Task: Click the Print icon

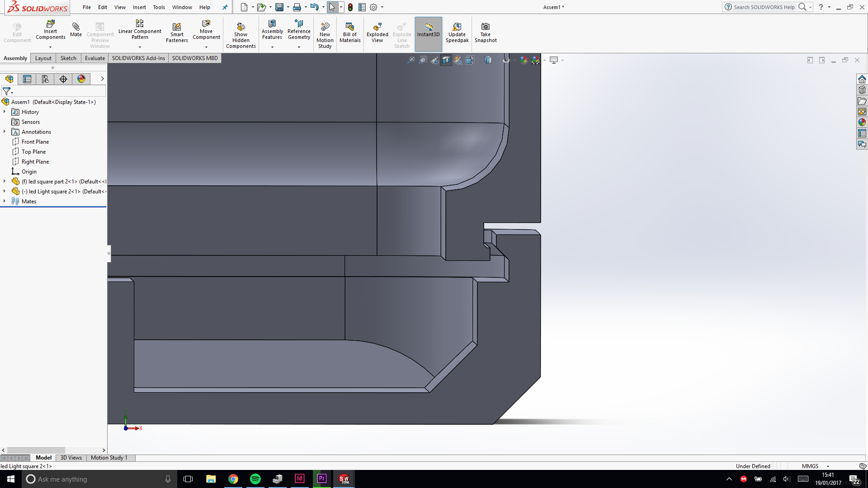Action: 297,7
